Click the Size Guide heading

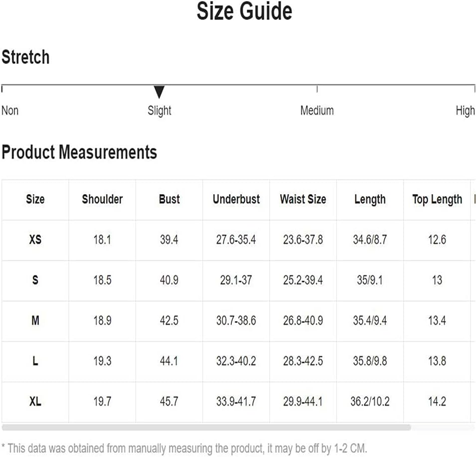pos(244,11)
